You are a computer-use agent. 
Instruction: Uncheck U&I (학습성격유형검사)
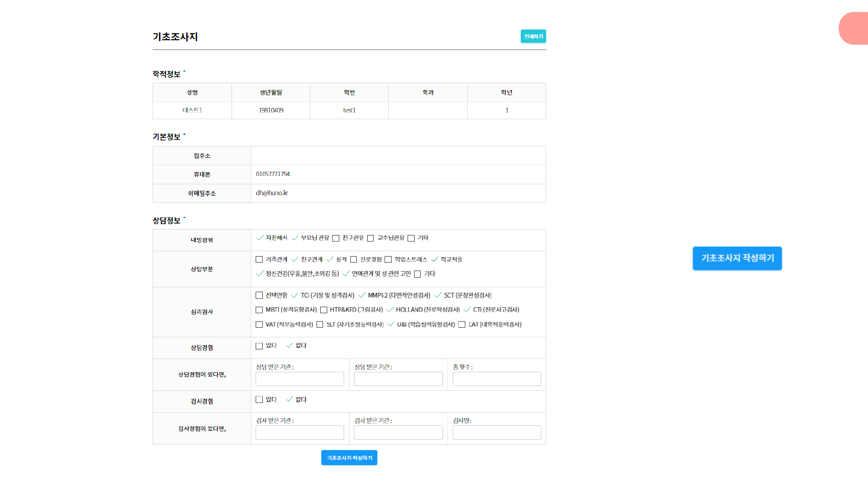tap(391, 324)
